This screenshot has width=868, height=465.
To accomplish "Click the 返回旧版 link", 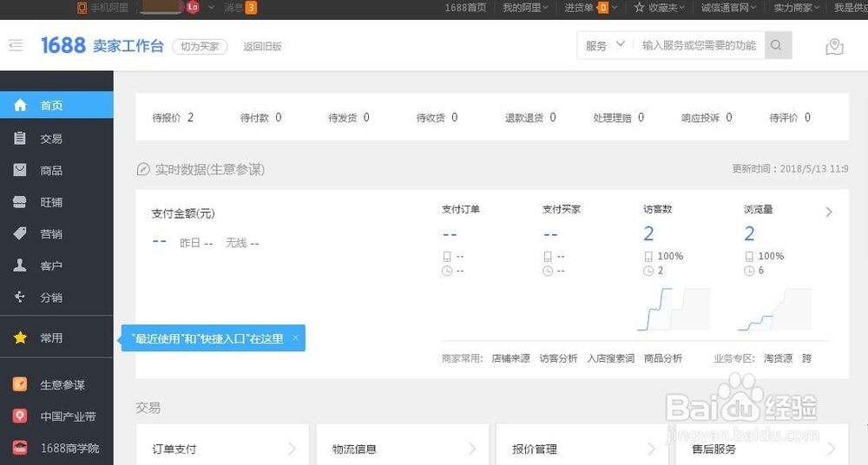I will [x=262, y=47].
